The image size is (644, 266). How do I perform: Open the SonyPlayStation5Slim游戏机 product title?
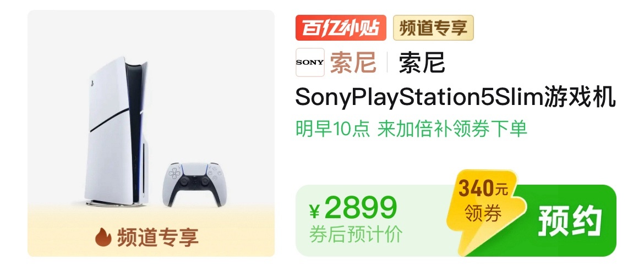coord(456,98)
